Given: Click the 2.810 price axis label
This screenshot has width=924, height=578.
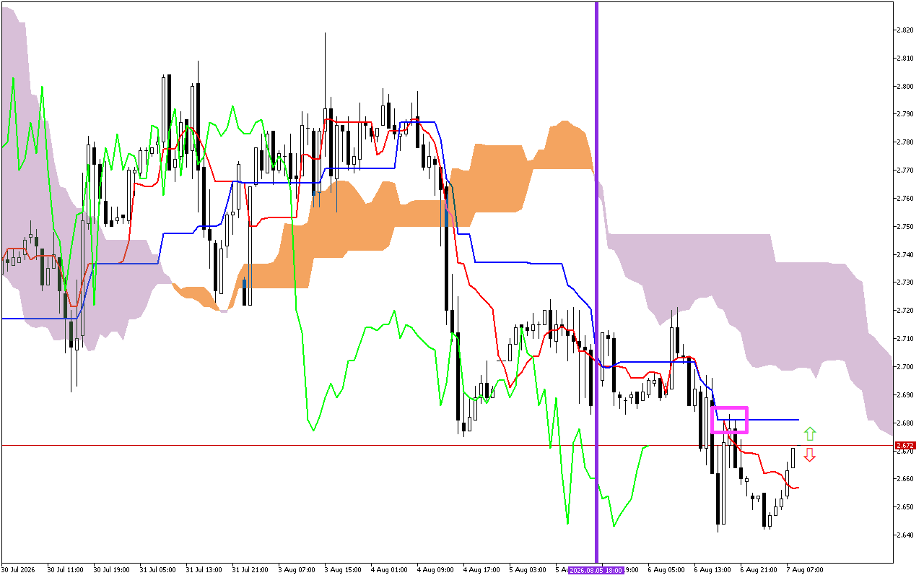Looking at the screenshot, I should pyautogui.click(x=905, y=59).
